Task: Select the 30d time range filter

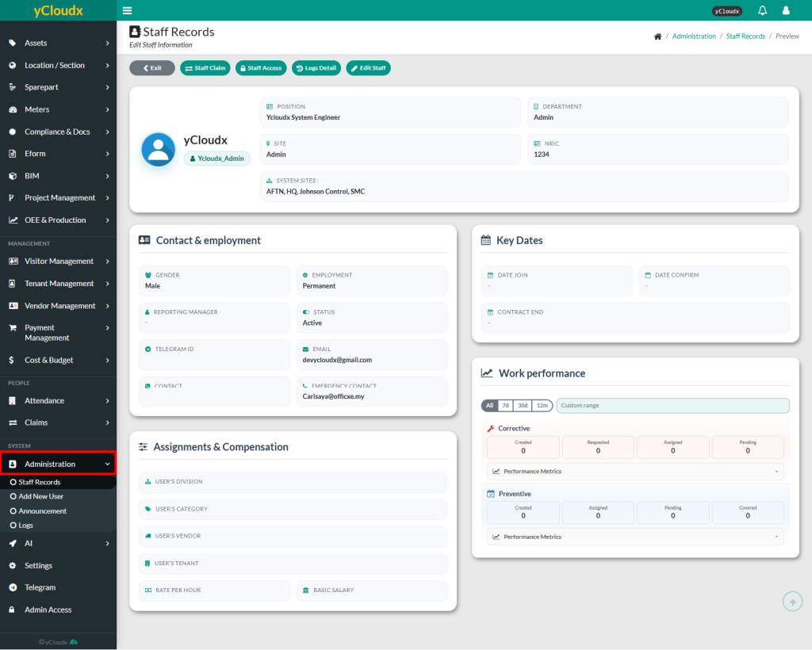Action: click(x=523, y=406)
